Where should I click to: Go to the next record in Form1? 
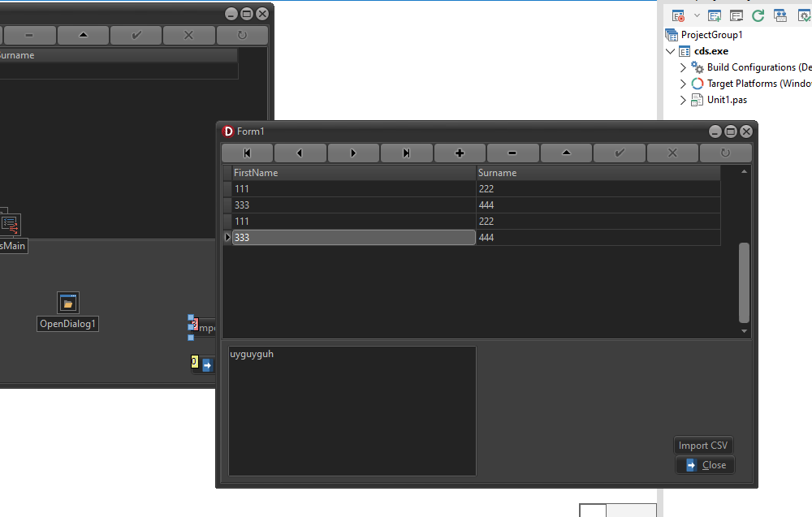353,153
